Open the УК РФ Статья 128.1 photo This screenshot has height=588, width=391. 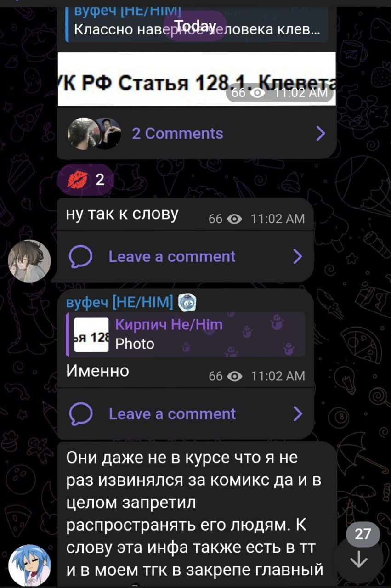pyautogui.click(x=197, y=79)
